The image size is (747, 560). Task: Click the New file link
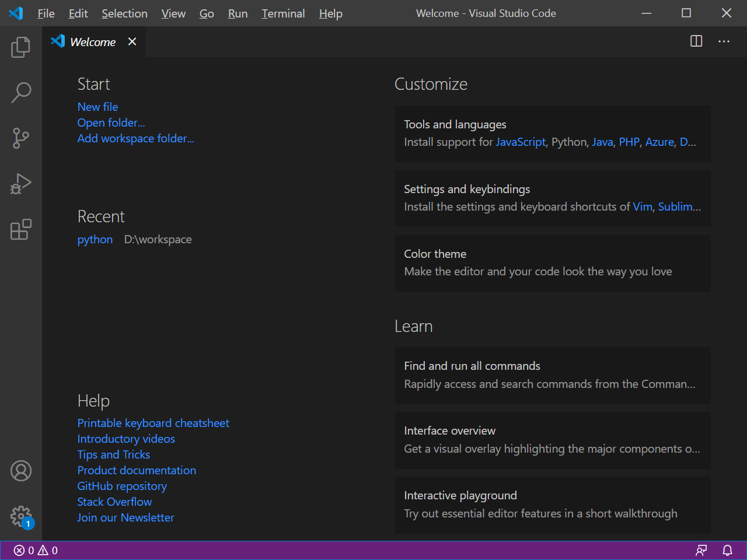click(x=97, y=107)
